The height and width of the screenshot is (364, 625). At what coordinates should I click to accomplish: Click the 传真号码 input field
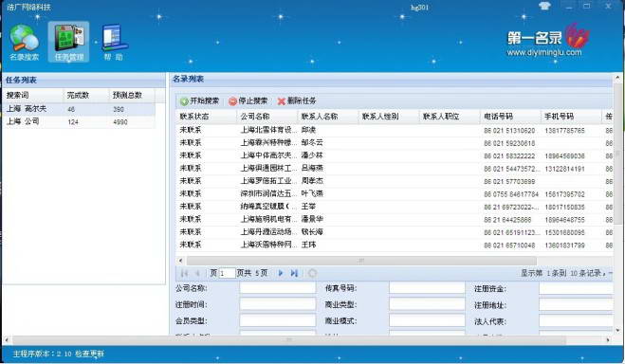tap(427, 288)
